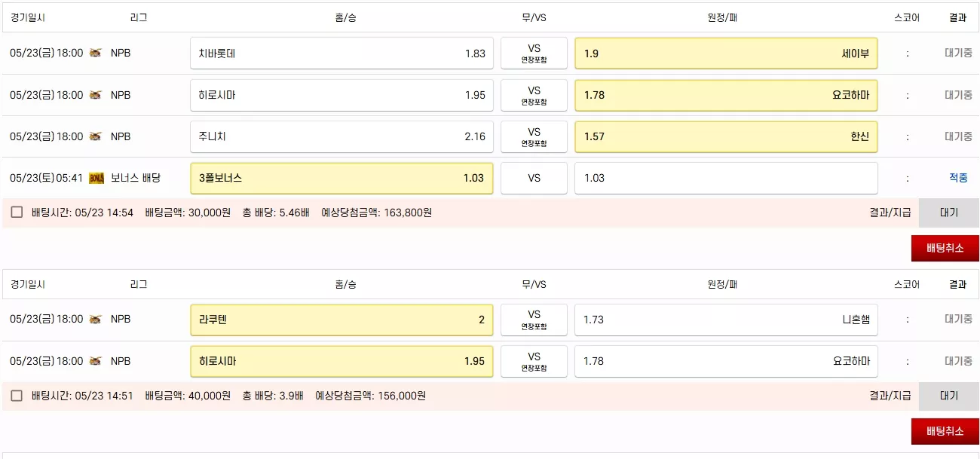
Task: Click the VS 연장포함 cell for 주니치 game
Action: point(534,136)
